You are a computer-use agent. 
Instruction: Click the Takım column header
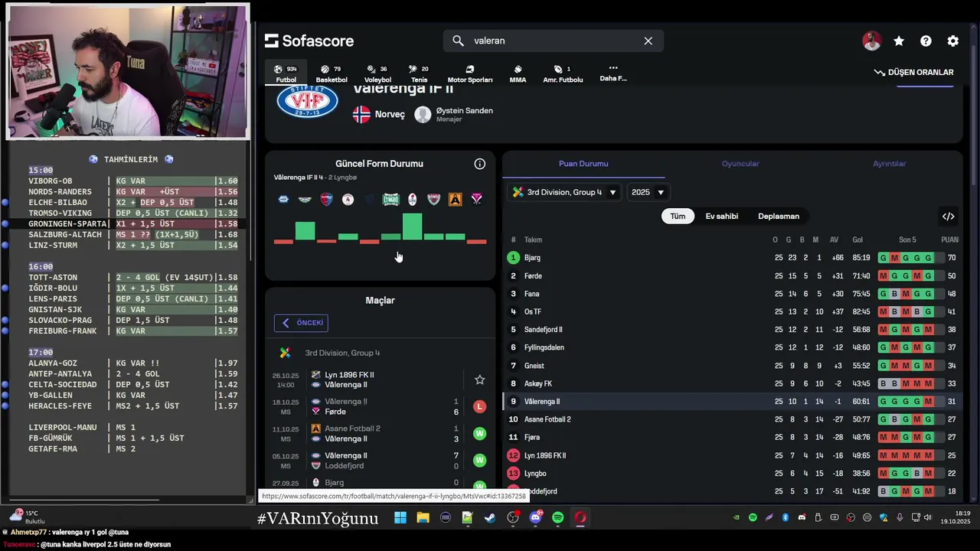[533, 240]
